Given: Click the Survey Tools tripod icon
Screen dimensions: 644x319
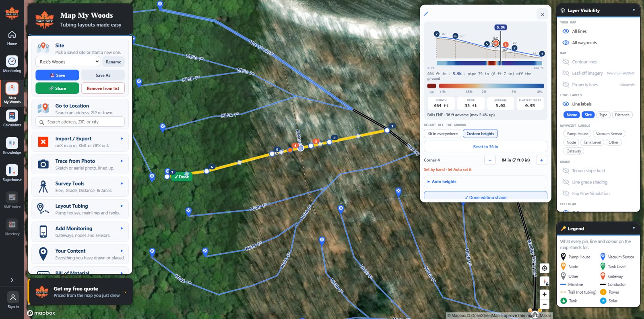Looking at the screenshot, I should 43,187.
